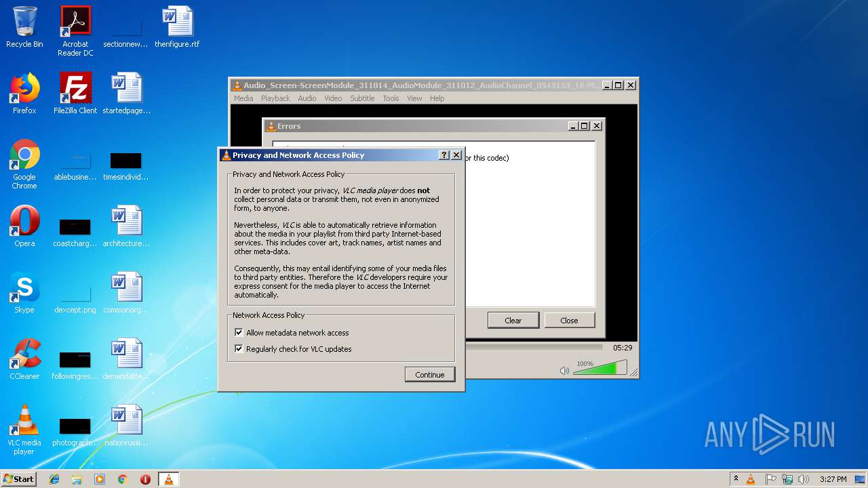Open Internet Explorer from the taskbar

[54, 479]
